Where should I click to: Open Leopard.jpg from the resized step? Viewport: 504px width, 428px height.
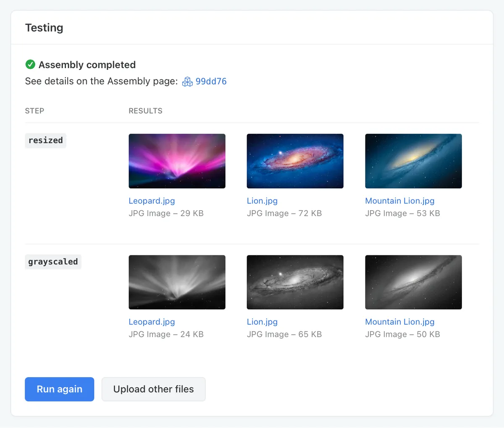[152, 201]
